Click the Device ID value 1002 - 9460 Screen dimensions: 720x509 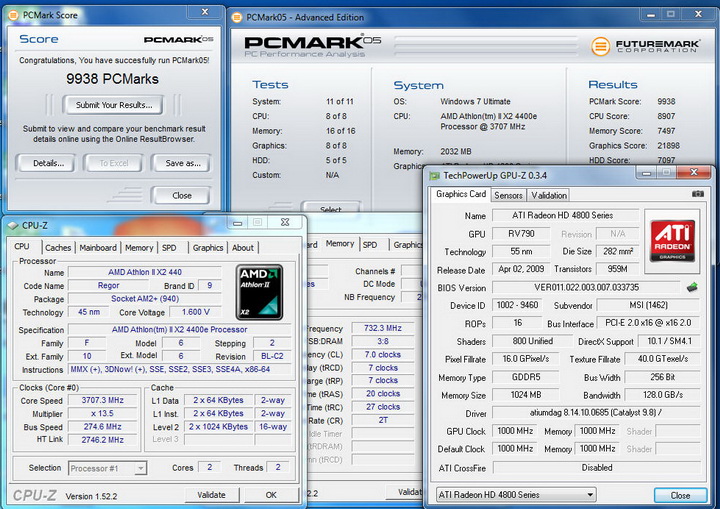[x=518, y=305]
